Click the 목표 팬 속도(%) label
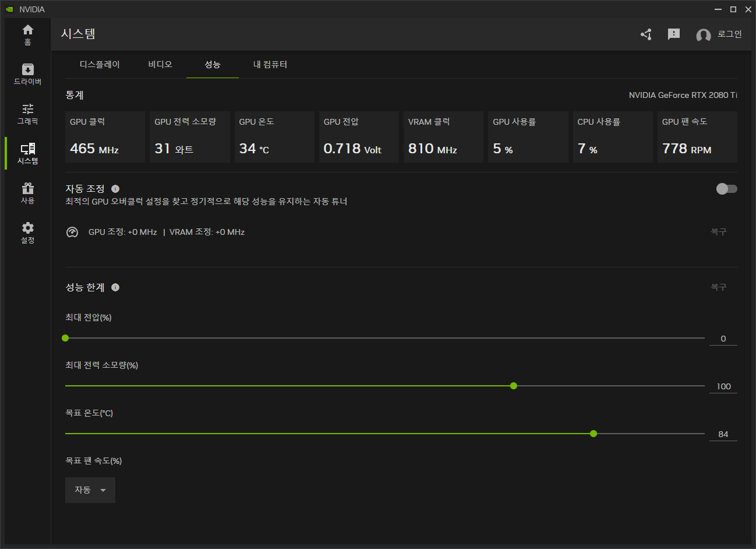 [x=94, y=461]
